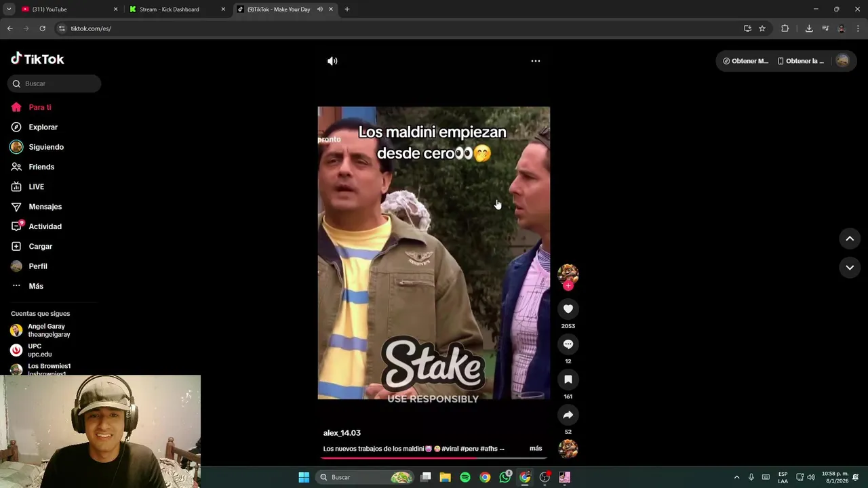868x488 pixels.
Task: Open ESP LAA language switcher
Action: click(x=783, y=477)
